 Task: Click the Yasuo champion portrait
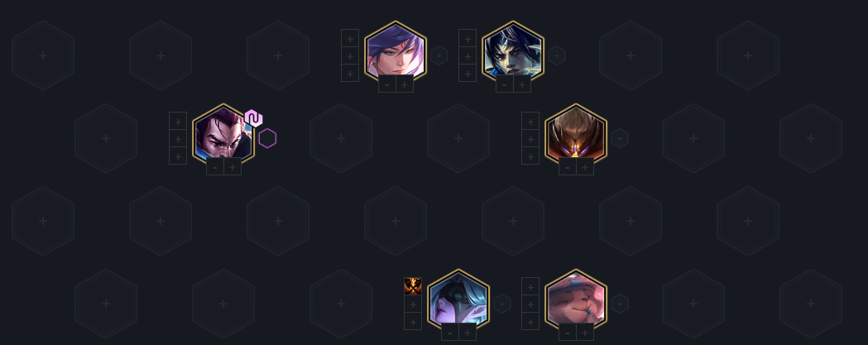223,136
